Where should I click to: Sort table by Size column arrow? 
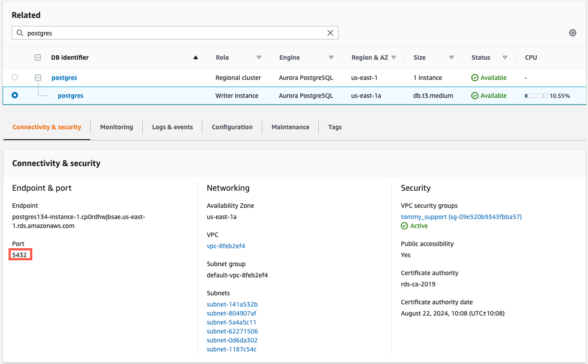(x=452, y=57)
